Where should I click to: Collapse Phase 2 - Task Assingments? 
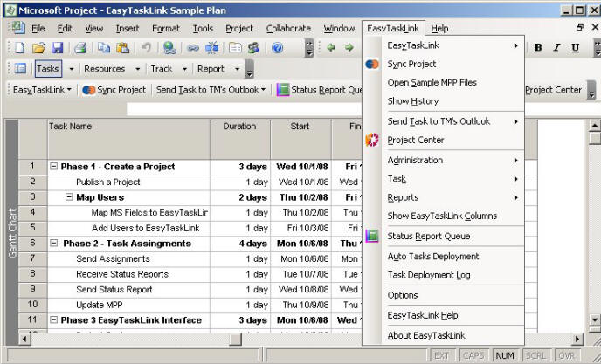[53, 243]
